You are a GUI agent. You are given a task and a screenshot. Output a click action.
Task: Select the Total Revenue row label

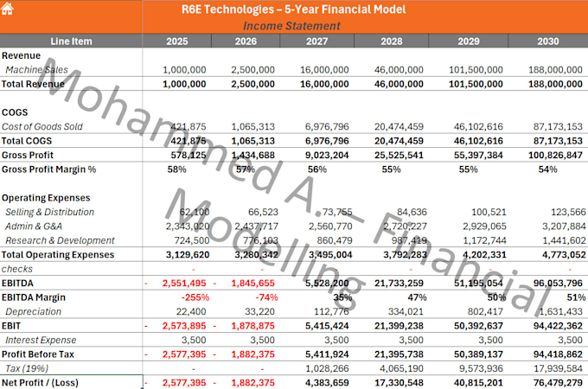click(x=33, y=84)
